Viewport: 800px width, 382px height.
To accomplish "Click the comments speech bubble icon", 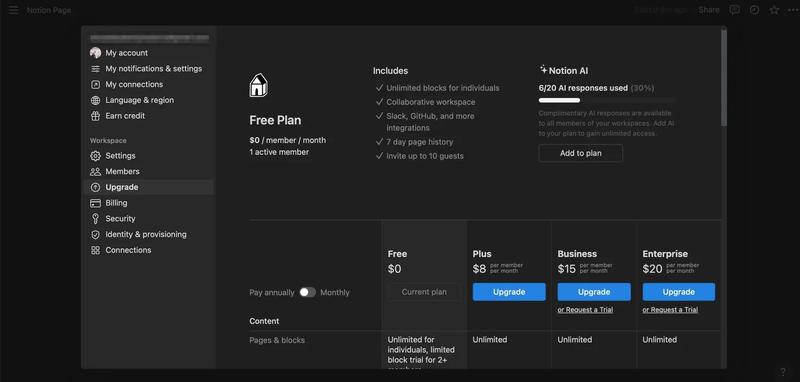I will (734, 10).
